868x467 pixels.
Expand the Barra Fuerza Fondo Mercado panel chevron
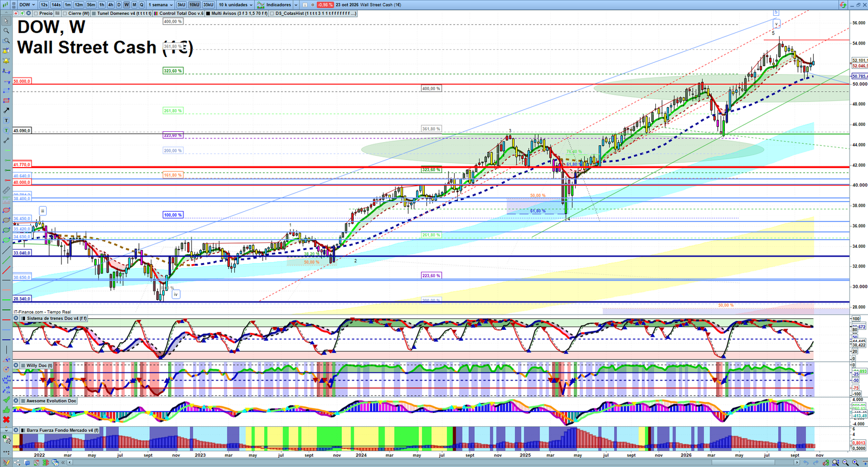click(x=6, y=430)
